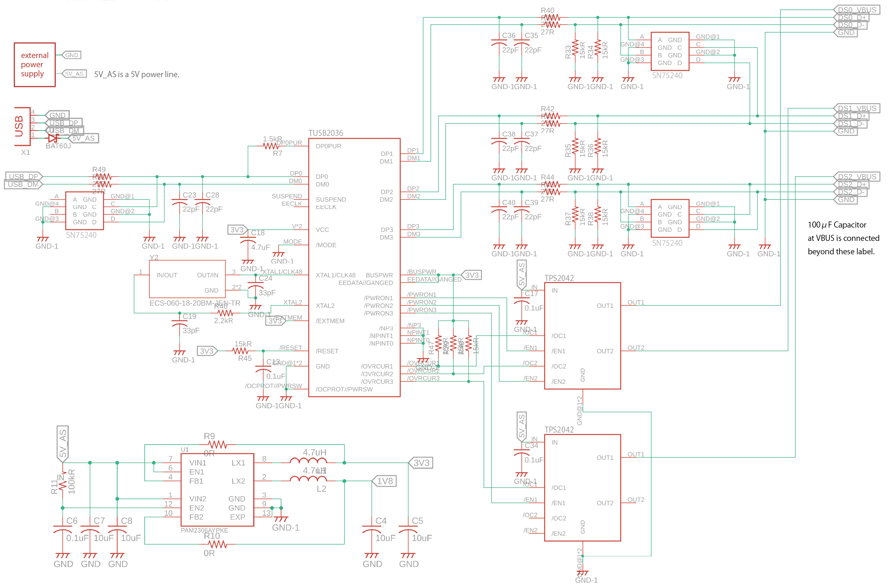This screenshot has width=891, height=588.
Task: Select the USB connector labeled X1
Action: click(22, 126)
